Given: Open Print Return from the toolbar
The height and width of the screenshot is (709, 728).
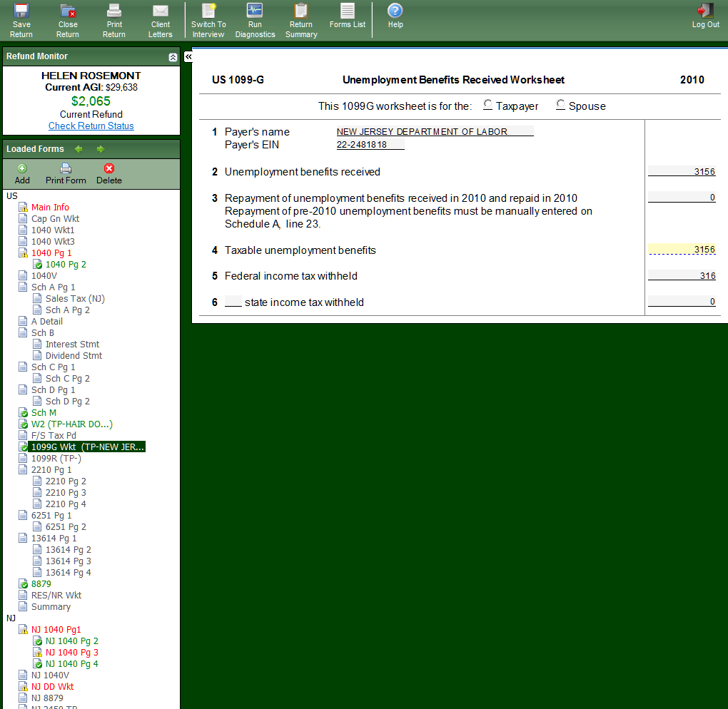Looking at the screenshot, I should point(114,11).
